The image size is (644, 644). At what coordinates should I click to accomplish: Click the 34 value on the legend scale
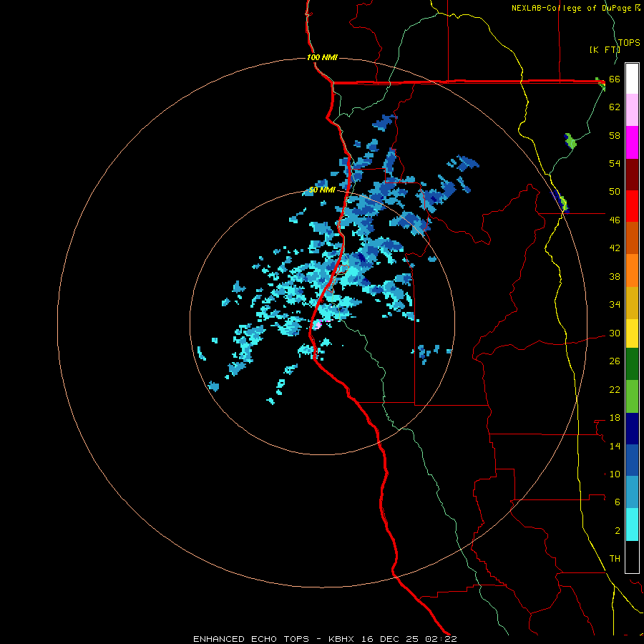tap(615, 305)
